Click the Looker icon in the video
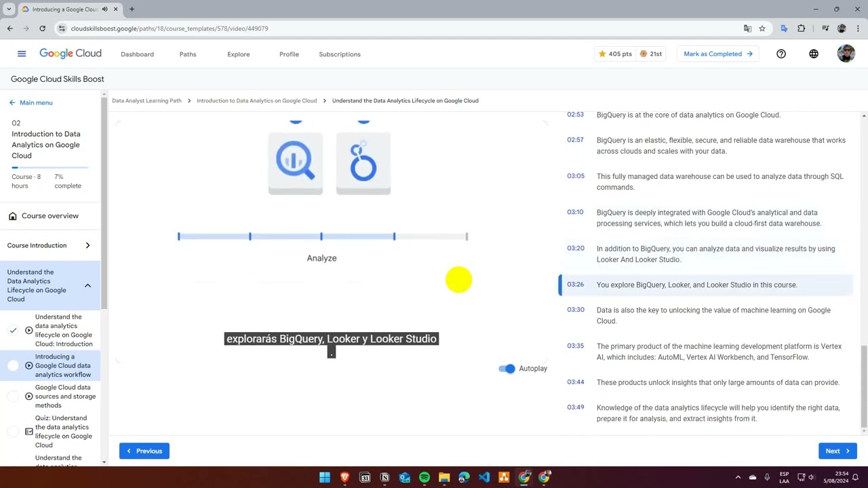The height and width of the screenshot is (488, 868). (x=363, y=163)
